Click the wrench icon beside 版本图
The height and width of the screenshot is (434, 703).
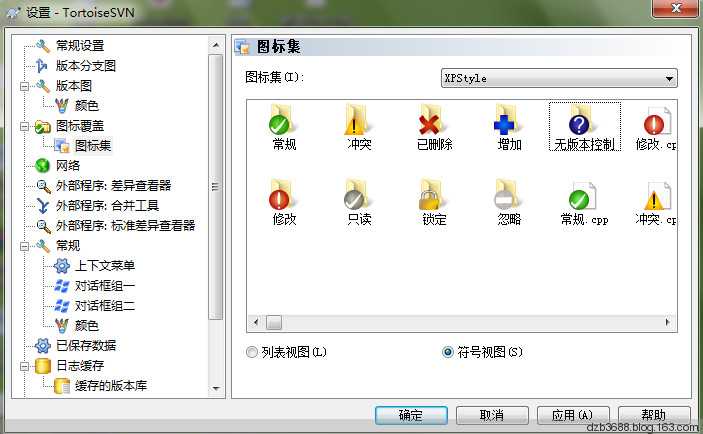(x=43, y=86)
